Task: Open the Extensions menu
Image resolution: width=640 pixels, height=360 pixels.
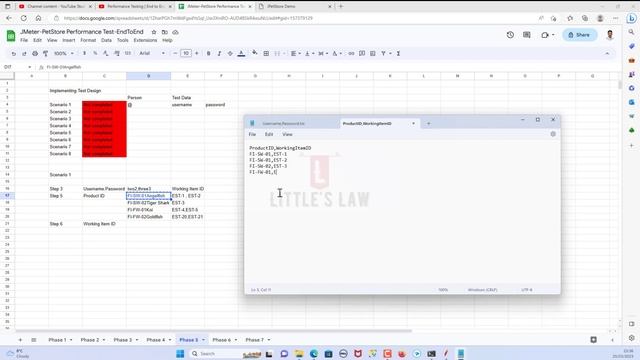Action: point(145,40)
